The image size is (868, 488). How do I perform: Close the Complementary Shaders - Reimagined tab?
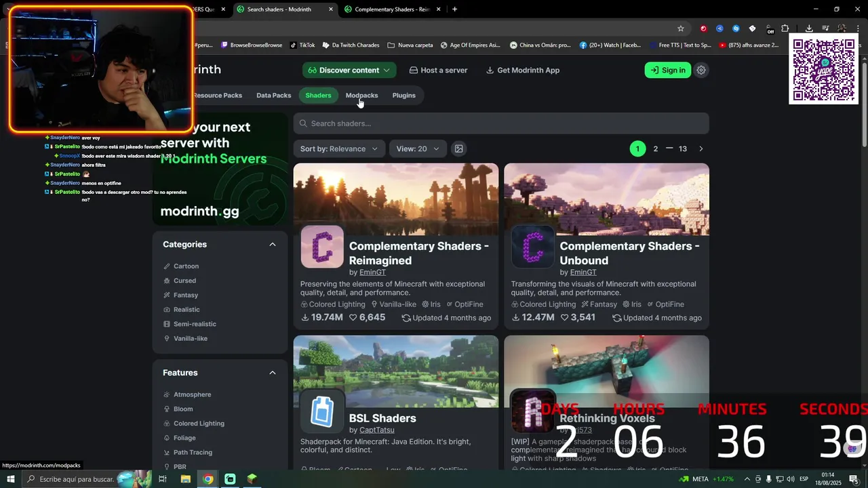click(x=439, y=9)
